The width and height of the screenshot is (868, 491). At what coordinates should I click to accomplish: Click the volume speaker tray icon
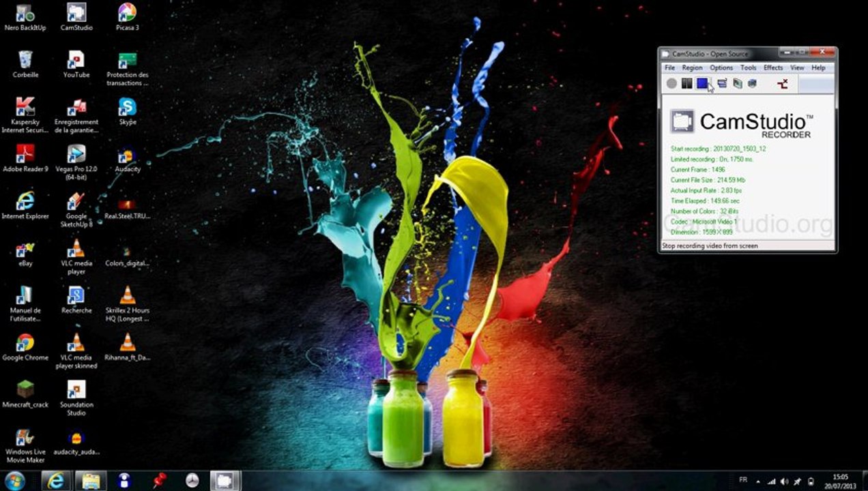tap(784, 481)
